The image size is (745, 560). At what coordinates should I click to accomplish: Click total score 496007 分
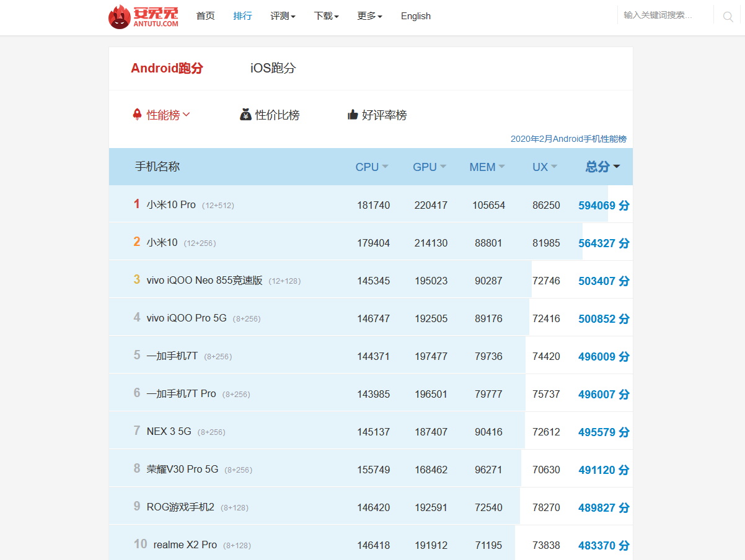point(604,394)
